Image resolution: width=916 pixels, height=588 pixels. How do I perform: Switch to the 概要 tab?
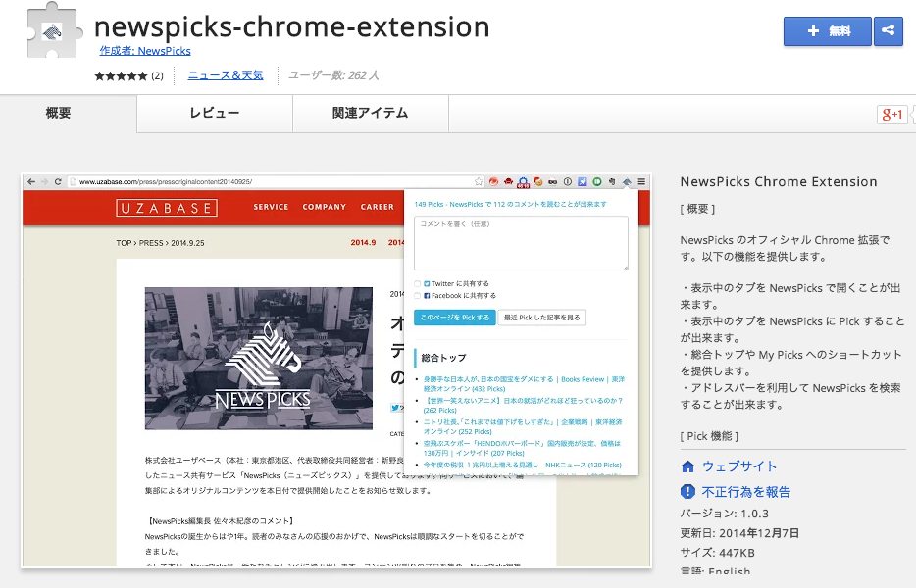pos(59,113)
